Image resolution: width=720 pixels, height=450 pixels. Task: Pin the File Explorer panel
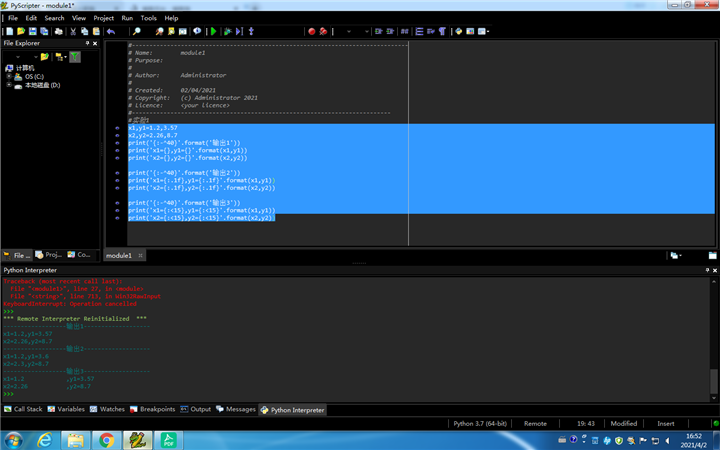point(87,43)
